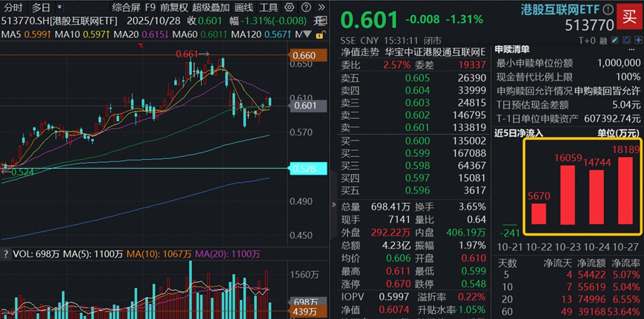Open the 申赎清单 more options ellipsis
This screenshot has width=644, height=319.
pyautogui.click(x=631, y=49)
